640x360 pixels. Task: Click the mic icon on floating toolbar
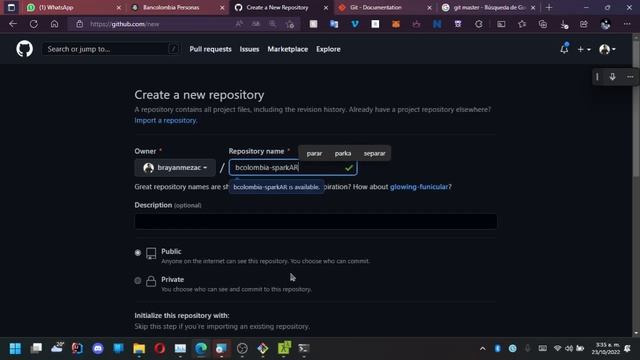[612, 77]
